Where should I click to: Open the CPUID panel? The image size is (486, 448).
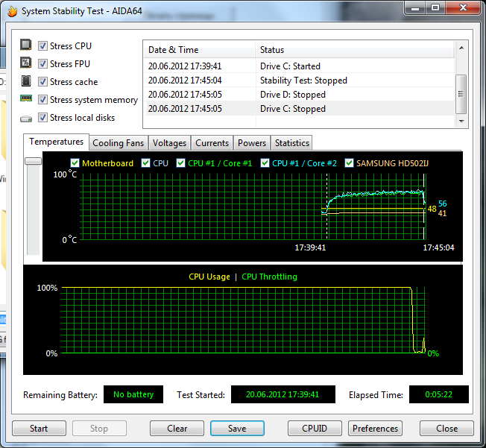(x=315, y=429)
